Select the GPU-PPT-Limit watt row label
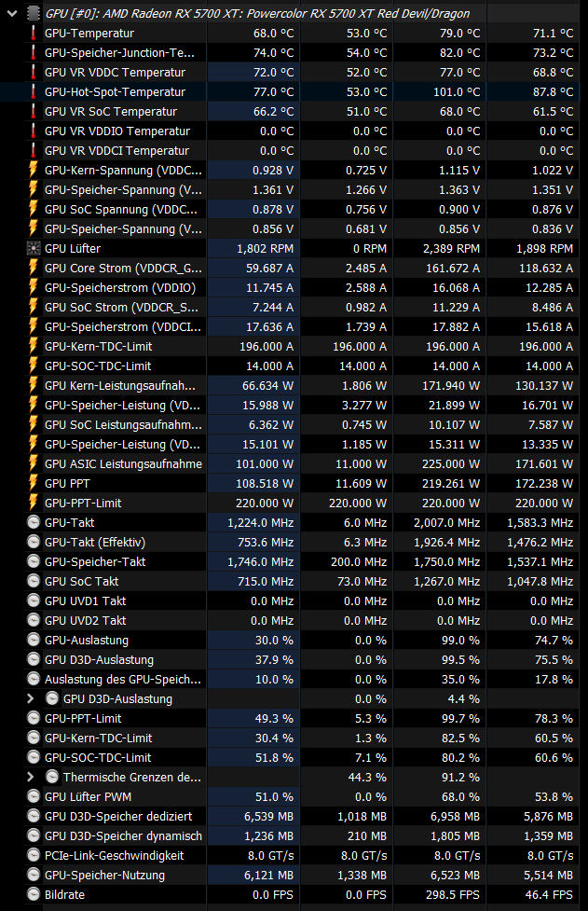The width and height of the screenshot is (588, 911). 83,504
